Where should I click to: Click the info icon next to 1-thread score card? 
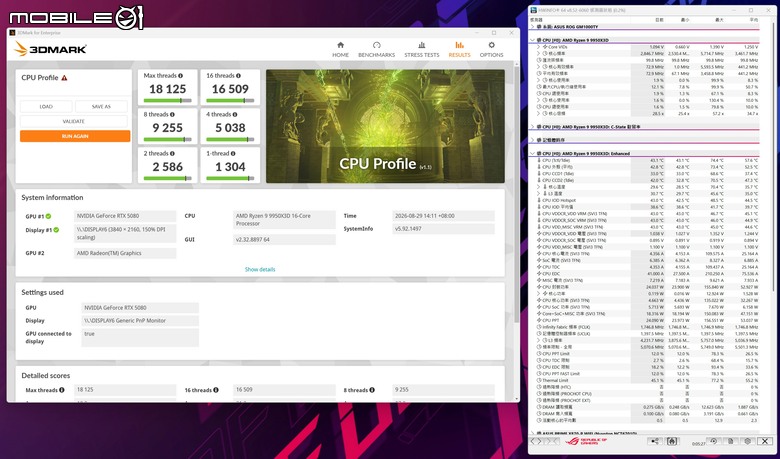pos(233,154)
